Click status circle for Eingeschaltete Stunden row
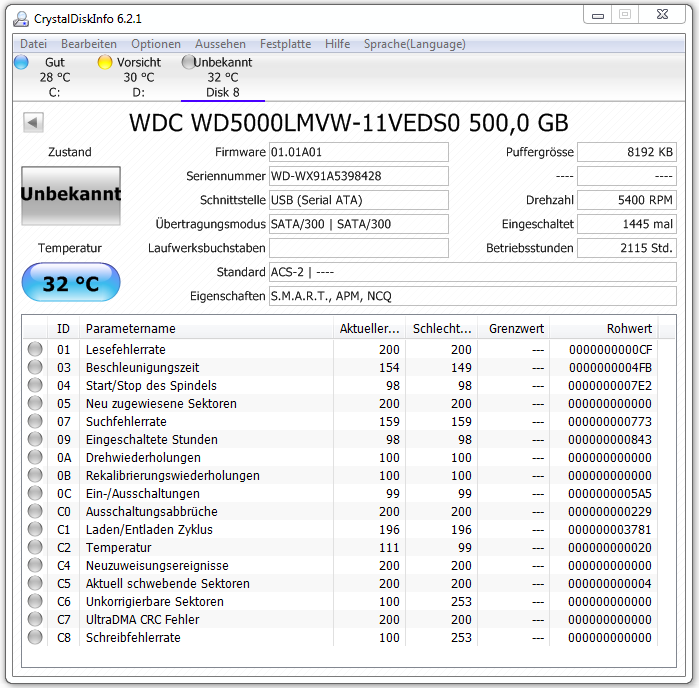The height and width of the screenshot is (688, 699). [x=35, y=439]
